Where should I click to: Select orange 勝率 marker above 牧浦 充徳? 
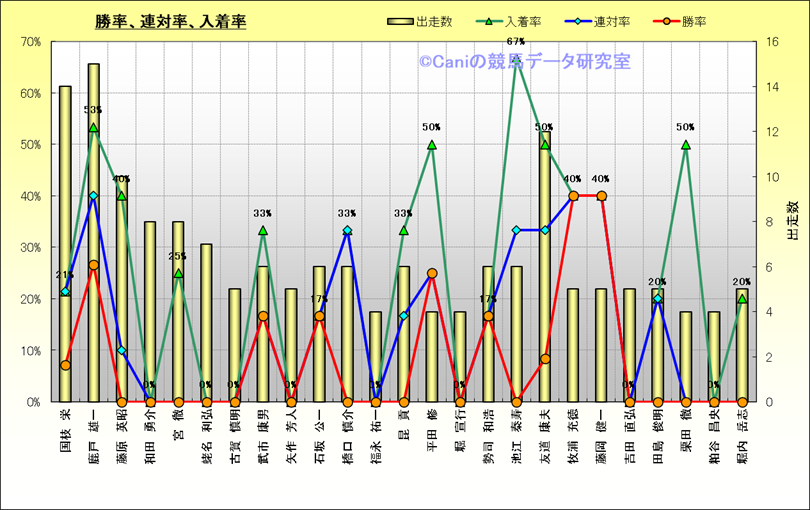coord(573,196)
